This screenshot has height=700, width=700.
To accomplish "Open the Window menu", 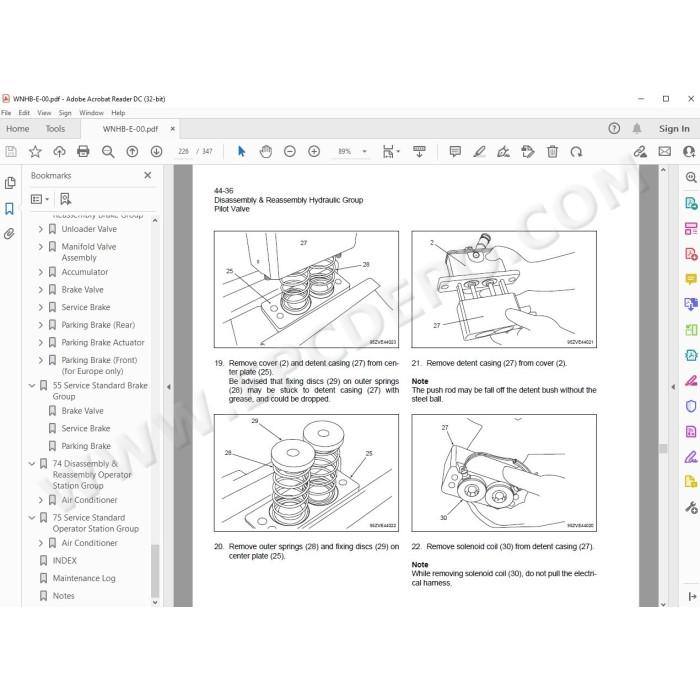I will tap(92, 113).
